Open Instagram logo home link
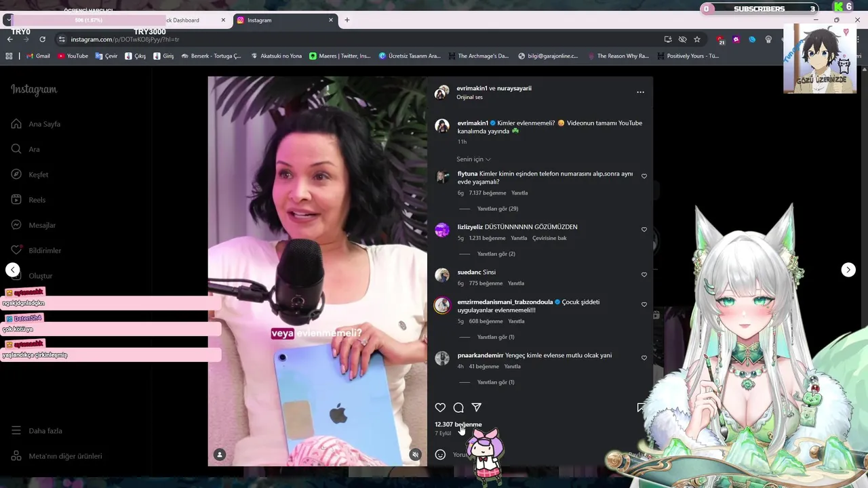 click(x=34, y=89)
